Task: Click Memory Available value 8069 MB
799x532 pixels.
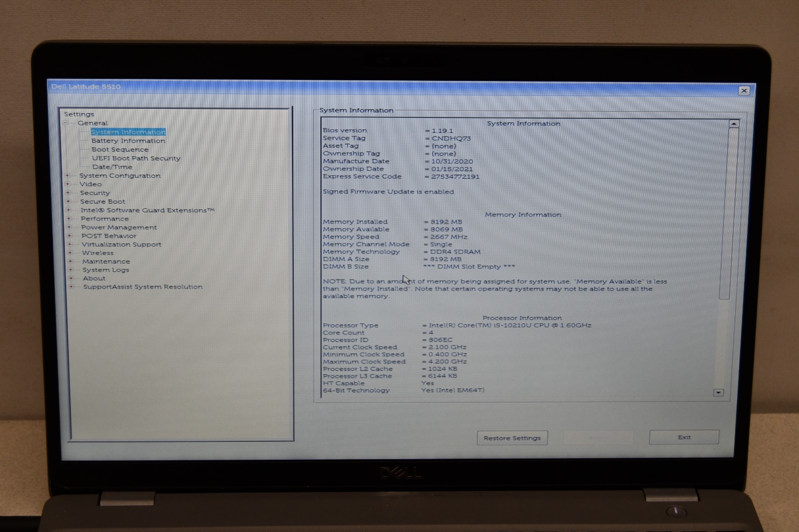Action: [446, 230]
